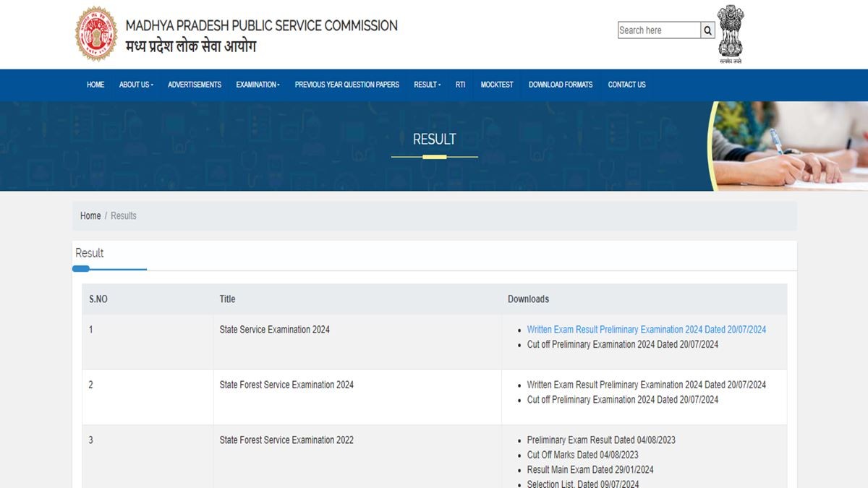This screenshot has height=488, width=868.
Task: Select DOWNLOAD FORMATS in navigation bar
Action: [x=560, y=85]
